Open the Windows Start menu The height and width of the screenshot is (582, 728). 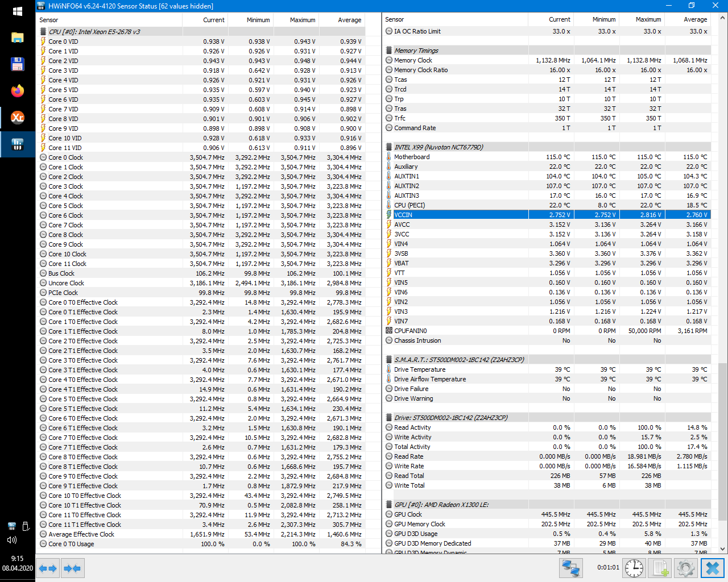click(17, 11)
